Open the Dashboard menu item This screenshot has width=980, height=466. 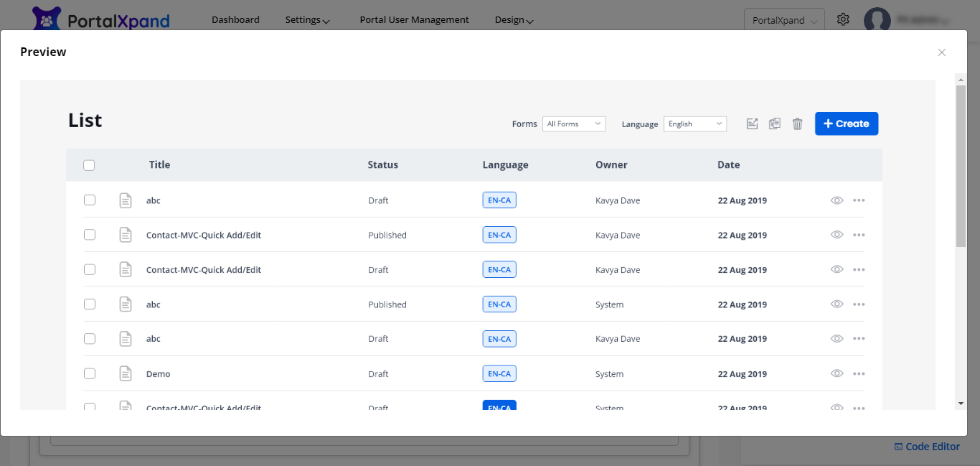tap(235, 20)
